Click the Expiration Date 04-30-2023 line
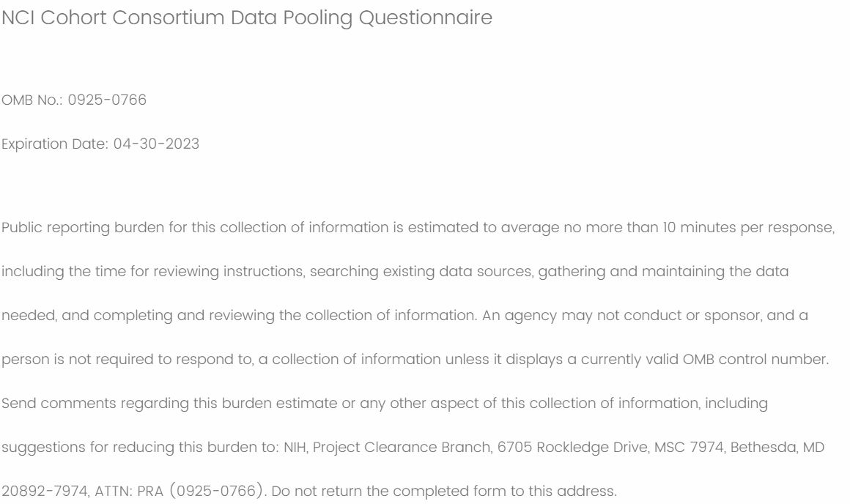850x504 pixels. (x=102, y=143)
